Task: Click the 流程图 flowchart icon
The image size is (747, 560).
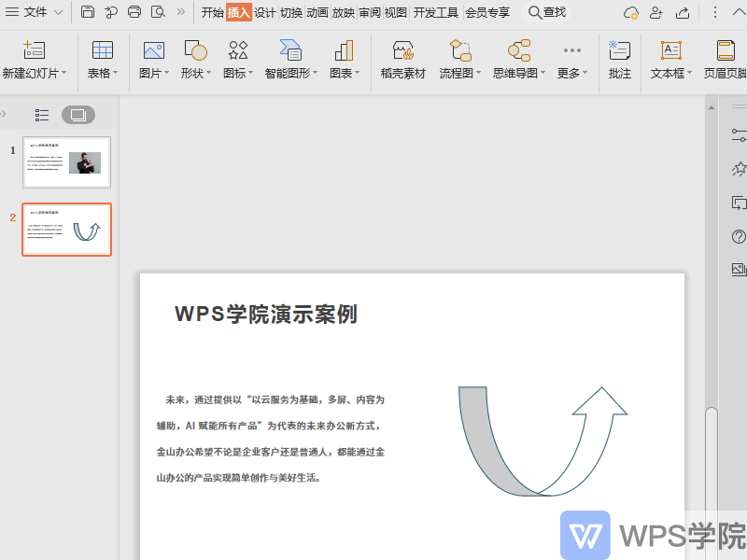Action: point(460,50)
